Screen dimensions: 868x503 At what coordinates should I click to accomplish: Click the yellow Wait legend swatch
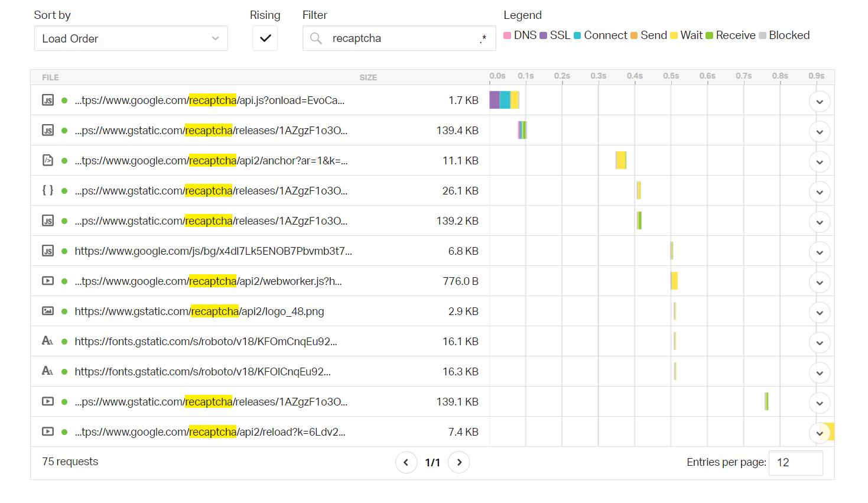pos(674,35)
